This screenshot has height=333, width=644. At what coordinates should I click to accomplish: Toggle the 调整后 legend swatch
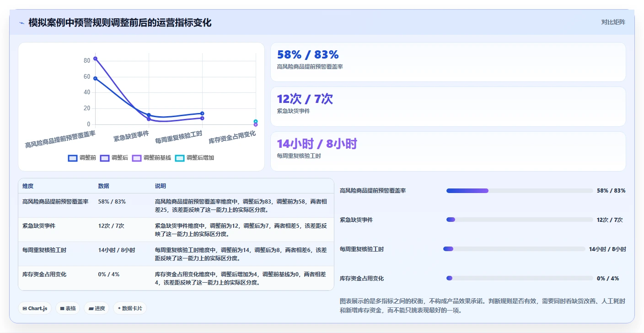click(105, 158)
